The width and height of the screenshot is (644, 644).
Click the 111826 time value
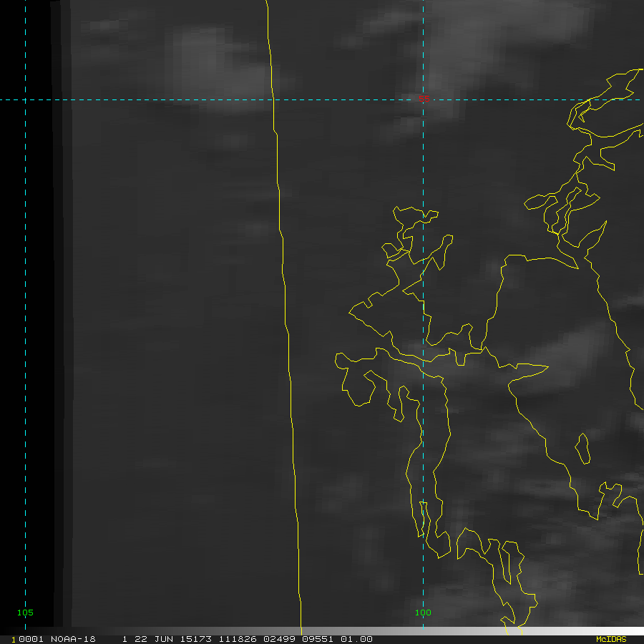click(x=238, y=639)
